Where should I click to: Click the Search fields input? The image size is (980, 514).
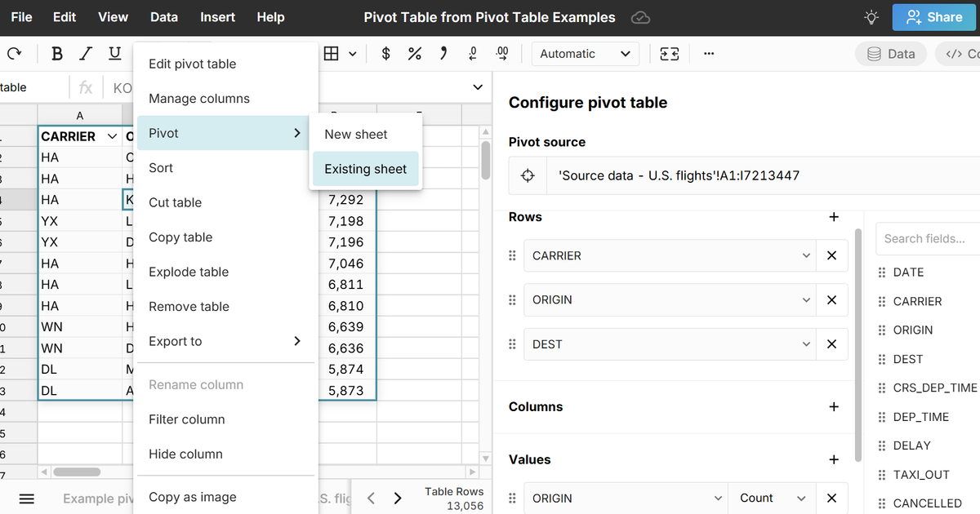tap(928, 238)
